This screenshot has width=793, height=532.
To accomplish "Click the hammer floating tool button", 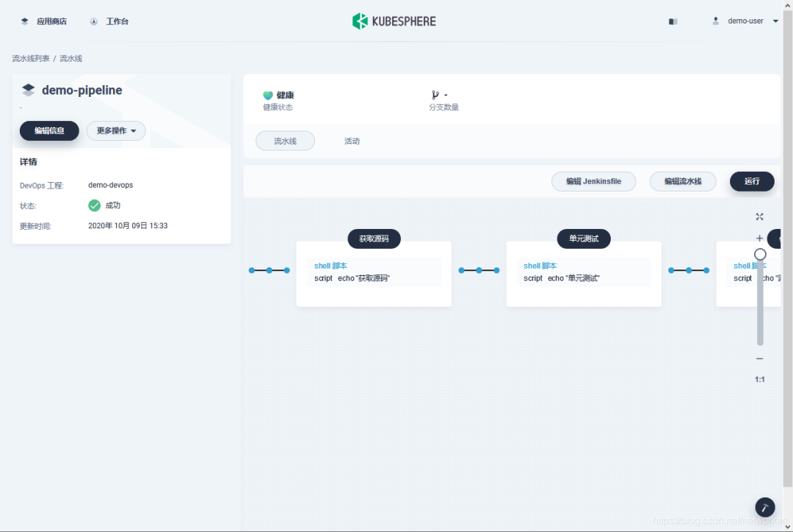I will click(764, 507).
